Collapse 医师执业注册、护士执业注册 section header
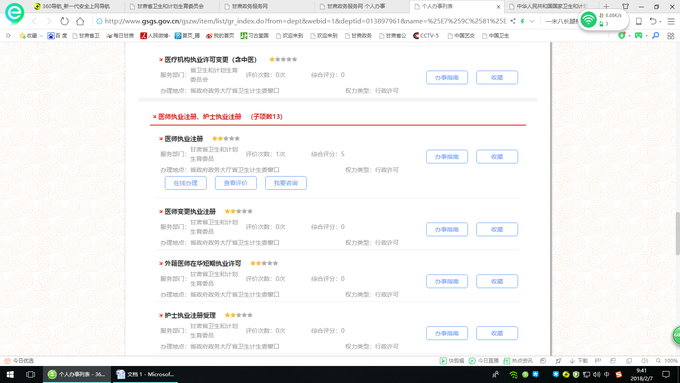Screen dimensions: 680x383 (220, 117)
